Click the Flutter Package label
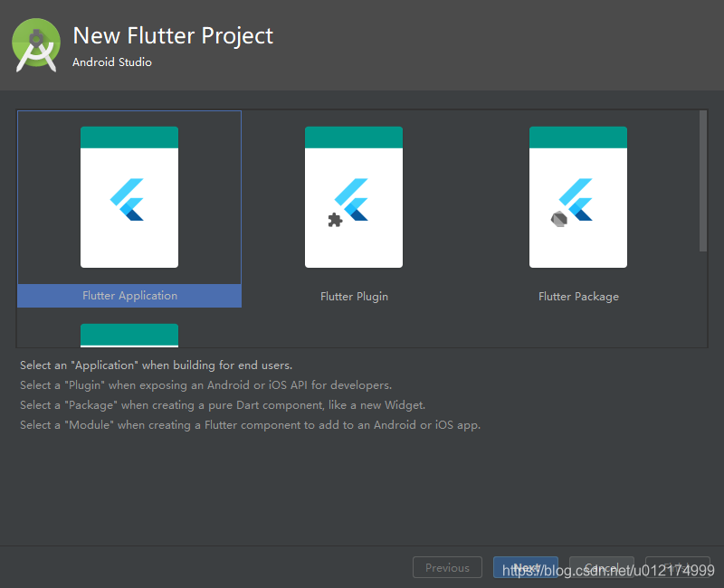 [578, 297]
